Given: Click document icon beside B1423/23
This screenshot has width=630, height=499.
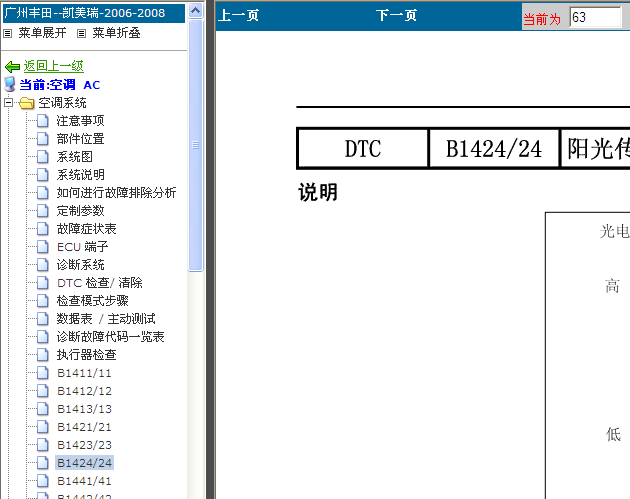Looking at the screenshot, I should (x=43, y=445).
